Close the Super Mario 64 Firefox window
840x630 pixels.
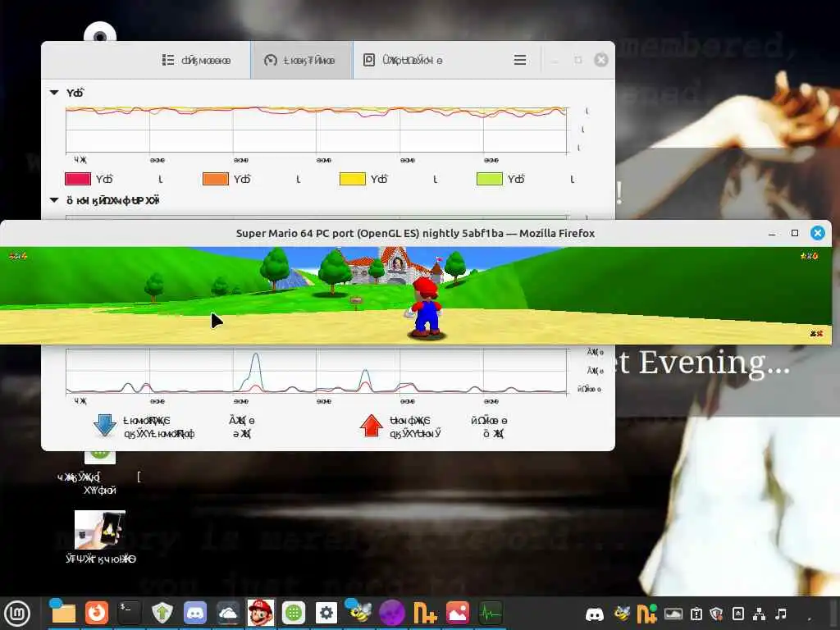pyautogui.click(x=818, y=233)
